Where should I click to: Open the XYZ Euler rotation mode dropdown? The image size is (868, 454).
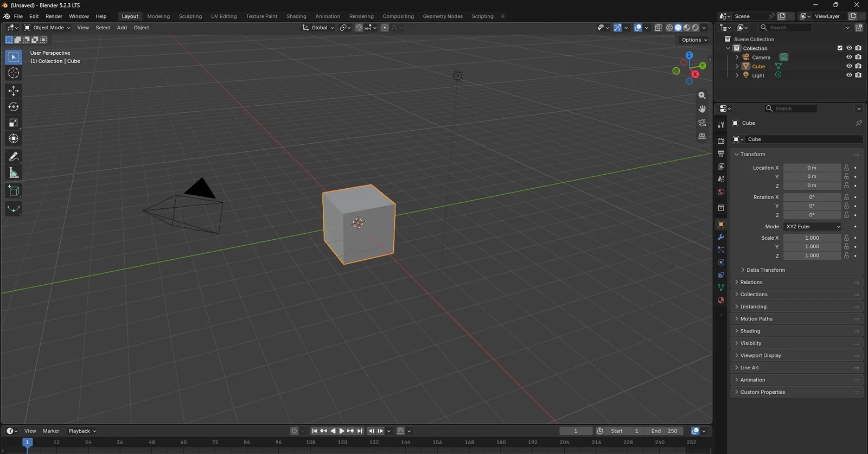click(x=813, y=227)
